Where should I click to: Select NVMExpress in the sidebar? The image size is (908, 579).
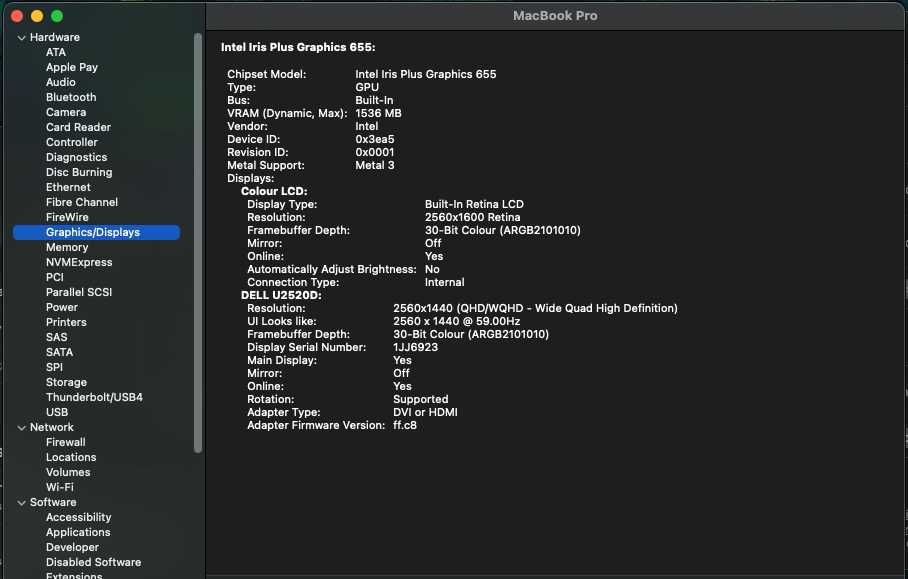79,262
